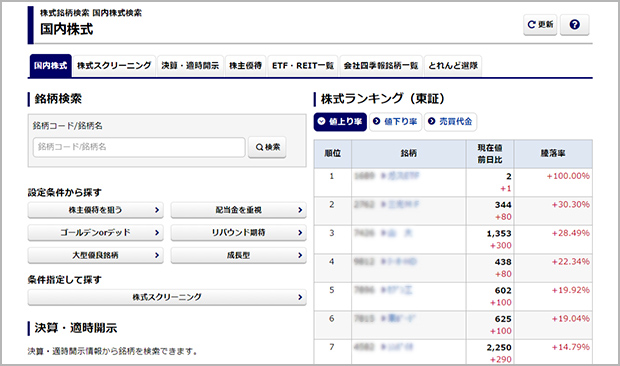This screenshot has width=620, height=366.
Task: Open help via the question mark icon
Action: click(x=575, y=25)
